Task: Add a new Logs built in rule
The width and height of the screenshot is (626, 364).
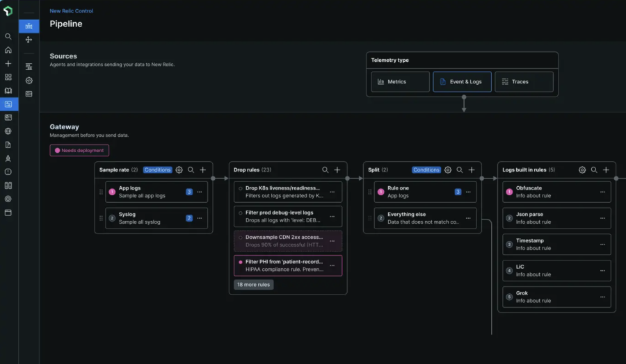Action: coord(606,169)
